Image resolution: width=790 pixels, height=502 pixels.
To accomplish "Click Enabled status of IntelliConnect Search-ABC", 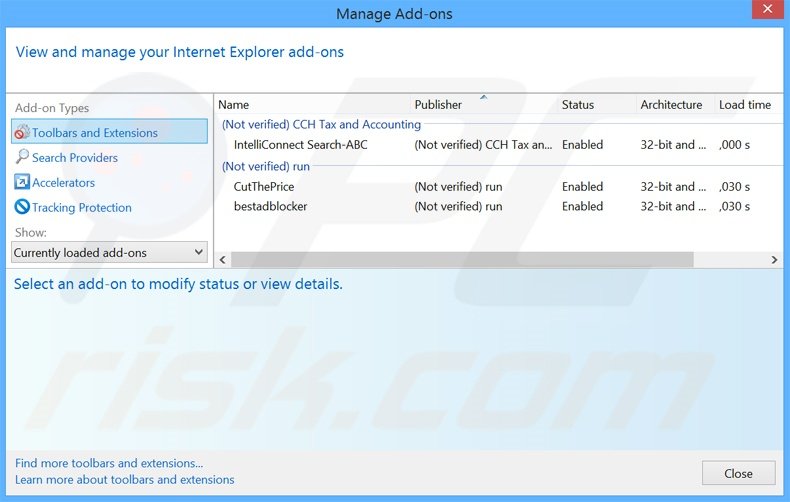I will 582,145.
